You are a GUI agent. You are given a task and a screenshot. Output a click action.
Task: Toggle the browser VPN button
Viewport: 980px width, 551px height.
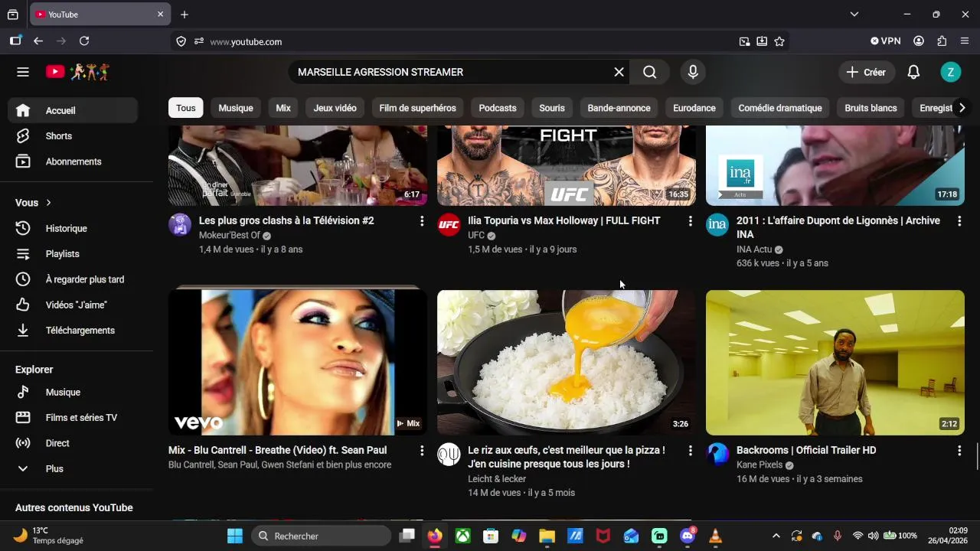coord(886,41)
